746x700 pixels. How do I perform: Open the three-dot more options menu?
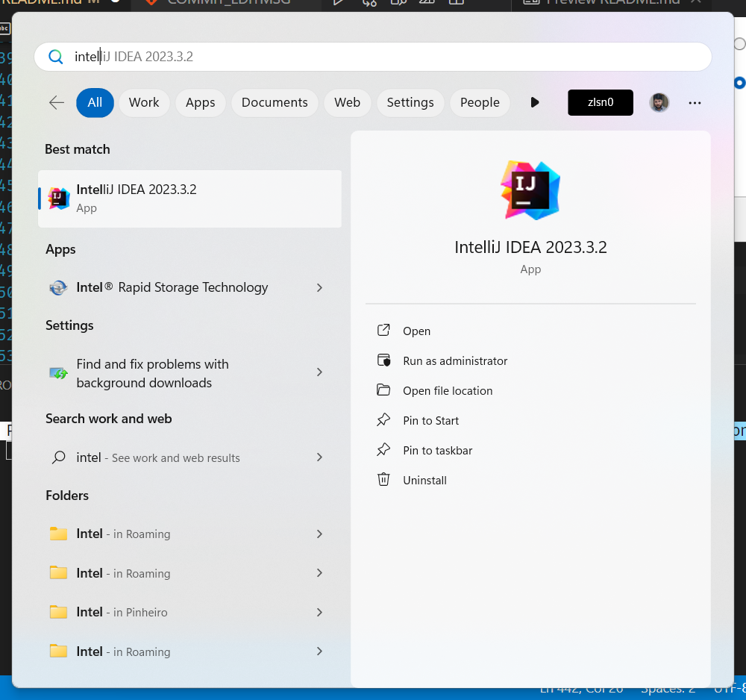(x=695, y=103)
